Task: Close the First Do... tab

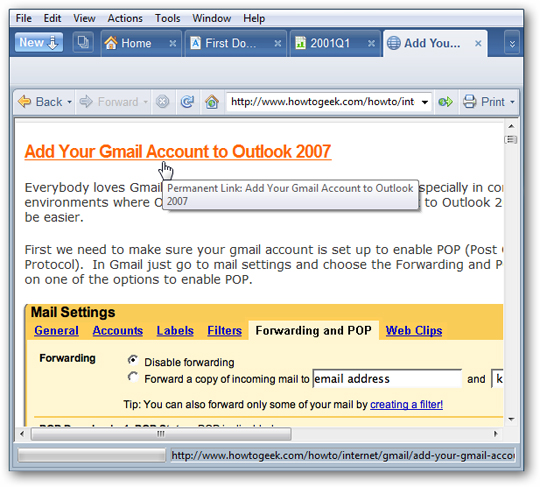Action: pyautogui.click(x=278, y=44)
